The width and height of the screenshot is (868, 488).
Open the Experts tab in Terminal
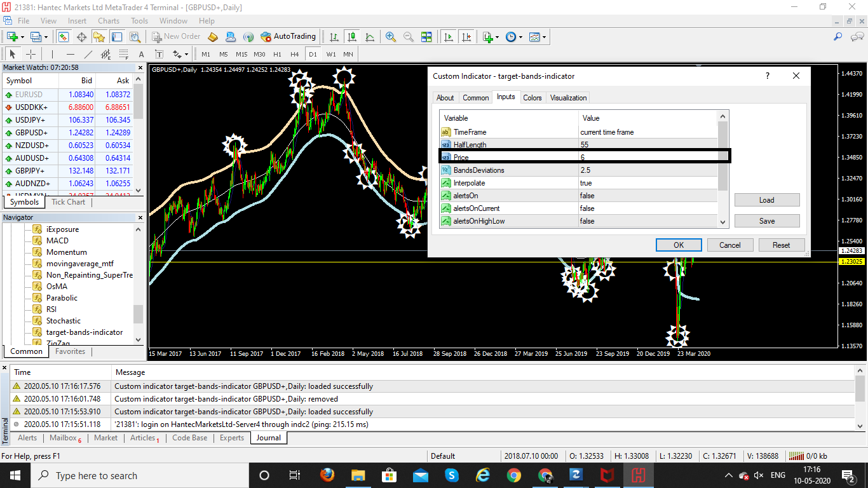coord(232,438)
